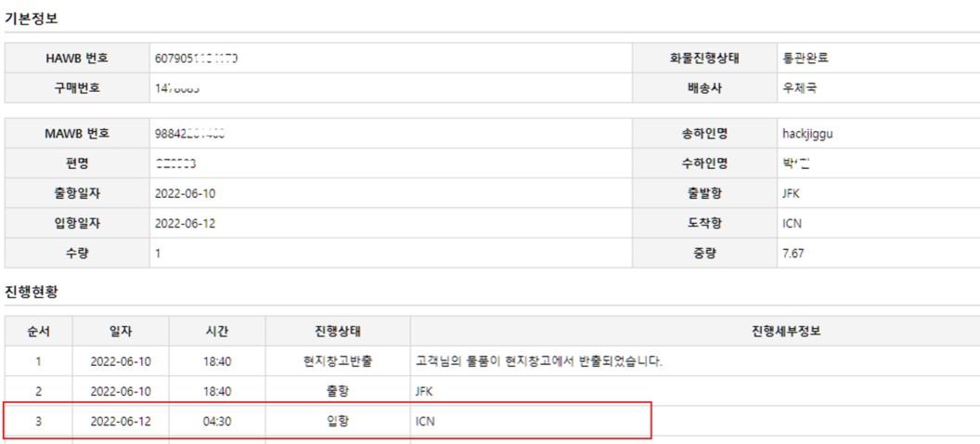Click the 일자 column header
The height and width of the screenshot is (444, 980).
121,332
